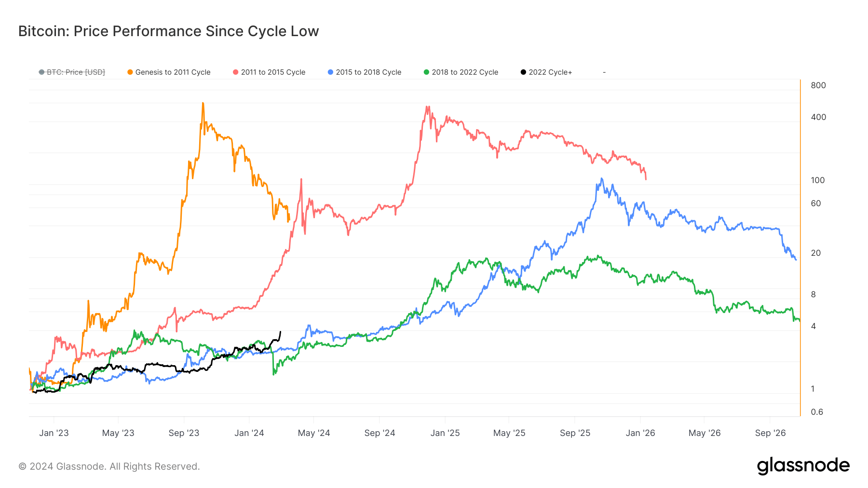Click the black 2022 Cycle+ legend dot
This screenshot has width=868, height=488.
click(523, 72)
